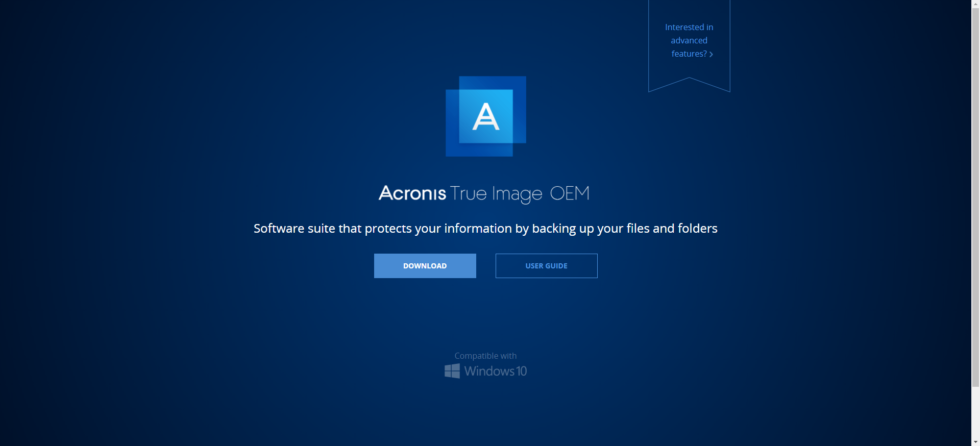This screenshot has width=980, height=446.
Task: Click the Acronis 'A' logo icon
Action: point(486,116)
